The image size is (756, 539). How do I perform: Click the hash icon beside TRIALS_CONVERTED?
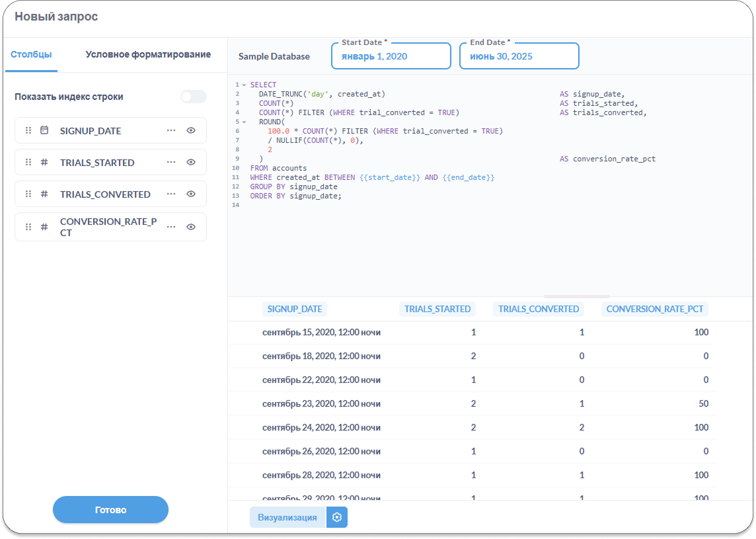[x=44, y=194]
